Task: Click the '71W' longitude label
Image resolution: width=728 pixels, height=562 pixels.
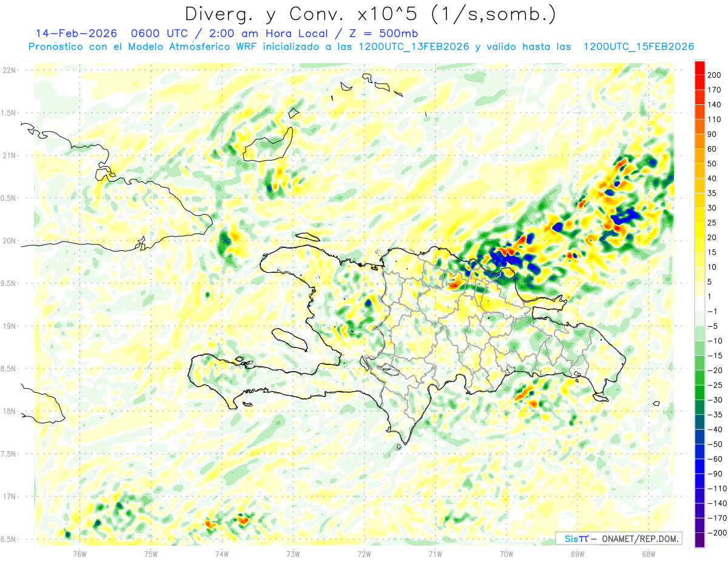Action: [x=435, y=554]
